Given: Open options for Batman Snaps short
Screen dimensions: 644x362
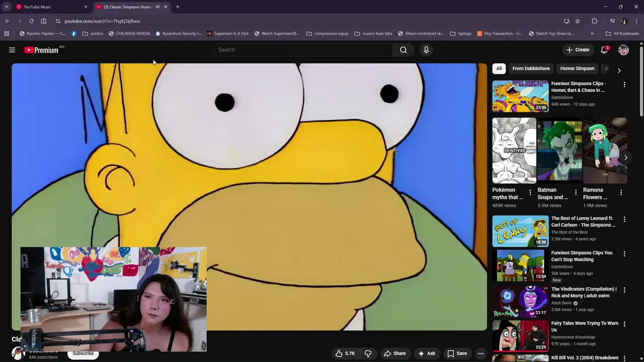Looking at the screenshot, I should [x=576, y=192].
